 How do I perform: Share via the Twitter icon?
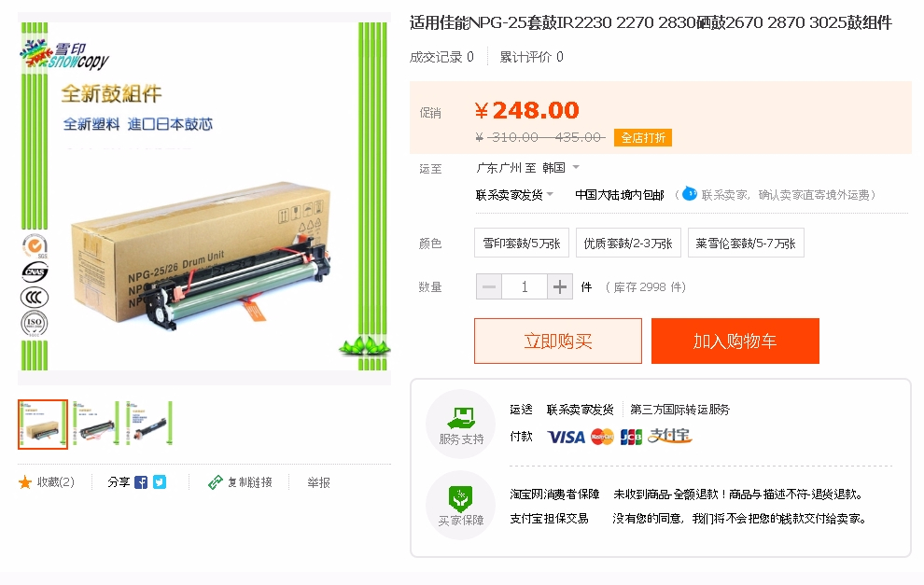tap(160, 482)
